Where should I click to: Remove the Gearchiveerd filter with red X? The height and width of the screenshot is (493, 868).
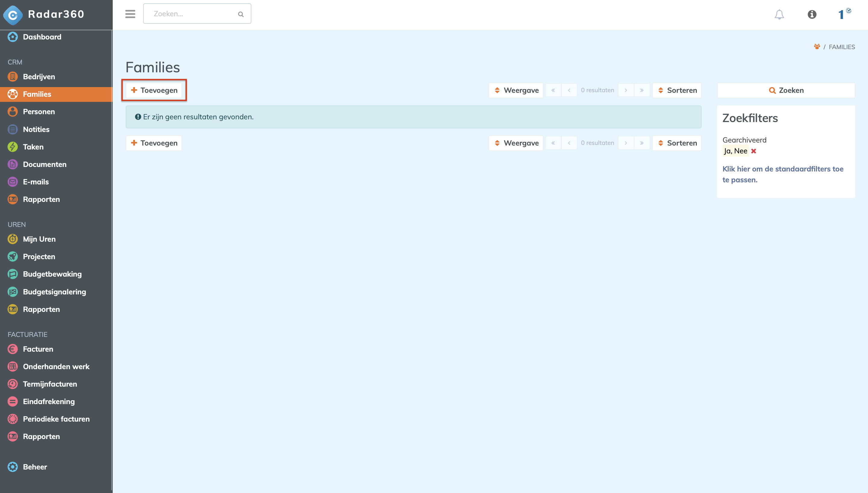(753, 151)
